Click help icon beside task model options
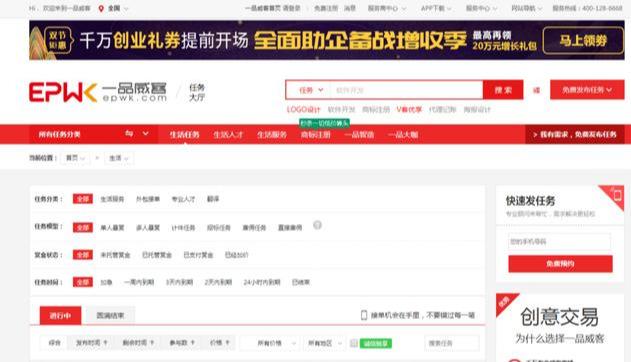The height and width of the screenshot is (362, 631). 317,225
